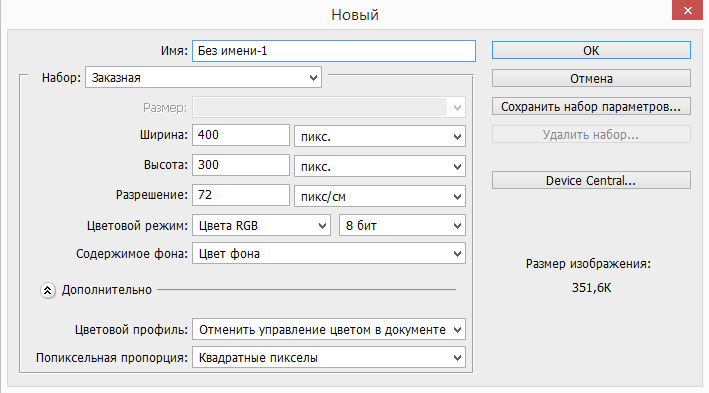Open Попиксельная пропорция dropdown
Image resolution: width=709 pixels, height=393 pixels.
[x=329, y=357]
